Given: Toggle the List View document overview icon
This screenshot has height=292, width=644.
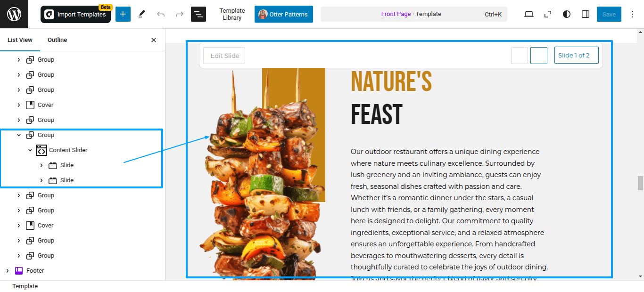Looking at the screenshot, I should 198,14.
